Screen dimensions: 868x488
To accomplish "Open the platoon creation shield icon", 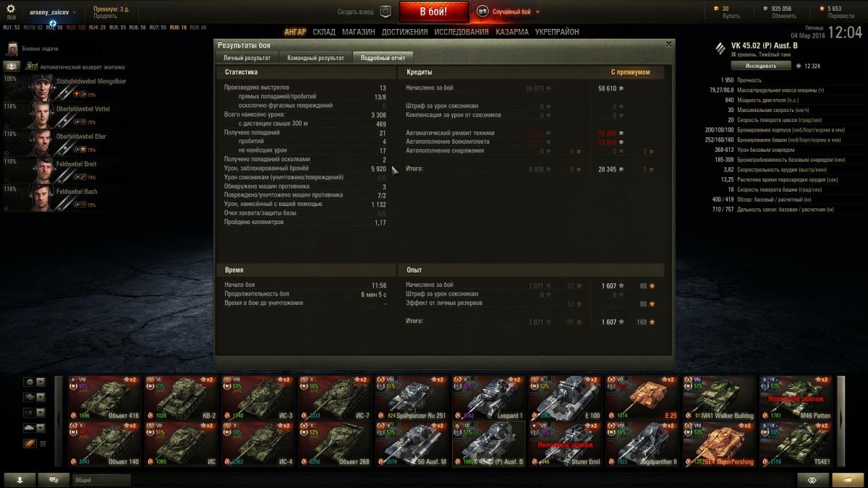I will click(x=386, y=12).
